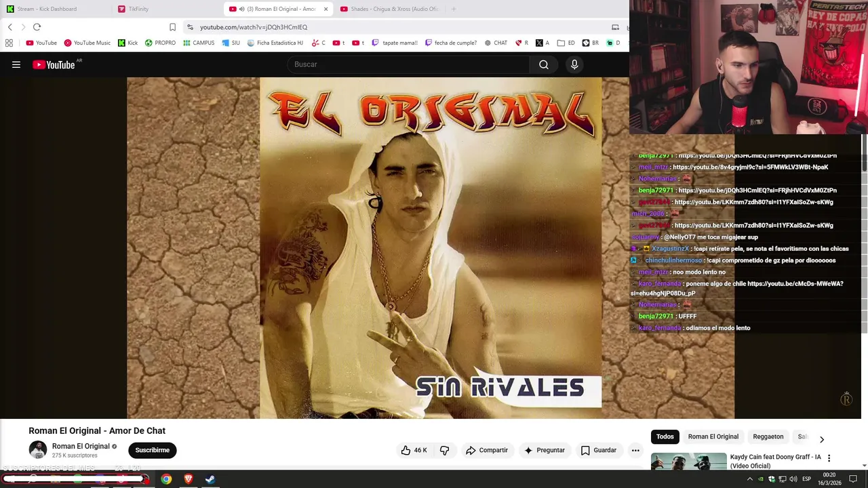Open more actions three-dot menu under video

[635, 450]
